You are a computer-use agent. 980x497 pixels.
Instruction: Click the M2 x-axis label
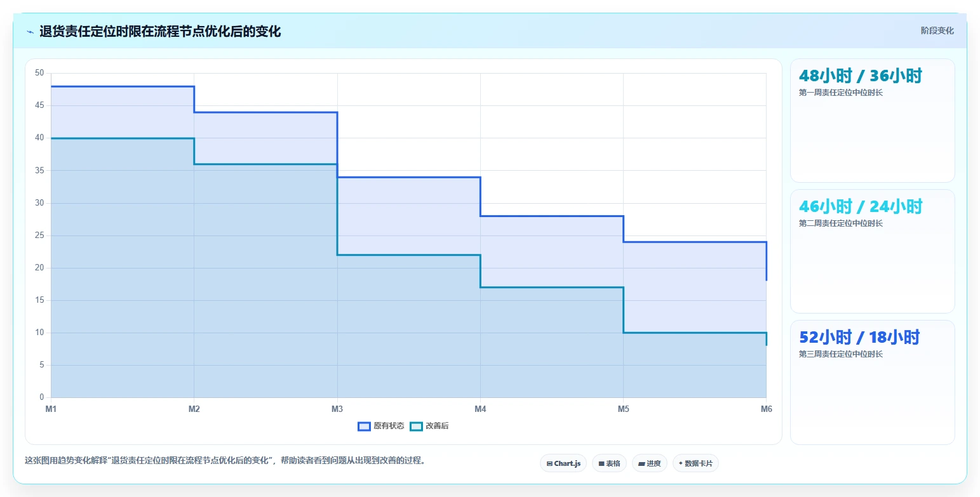194,409
